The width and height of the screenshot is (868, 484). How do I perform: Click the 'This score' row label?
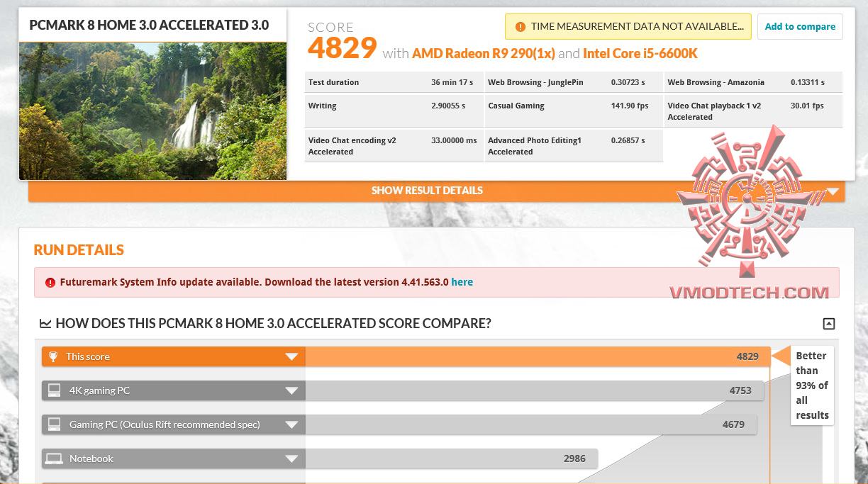click(88, 356)
